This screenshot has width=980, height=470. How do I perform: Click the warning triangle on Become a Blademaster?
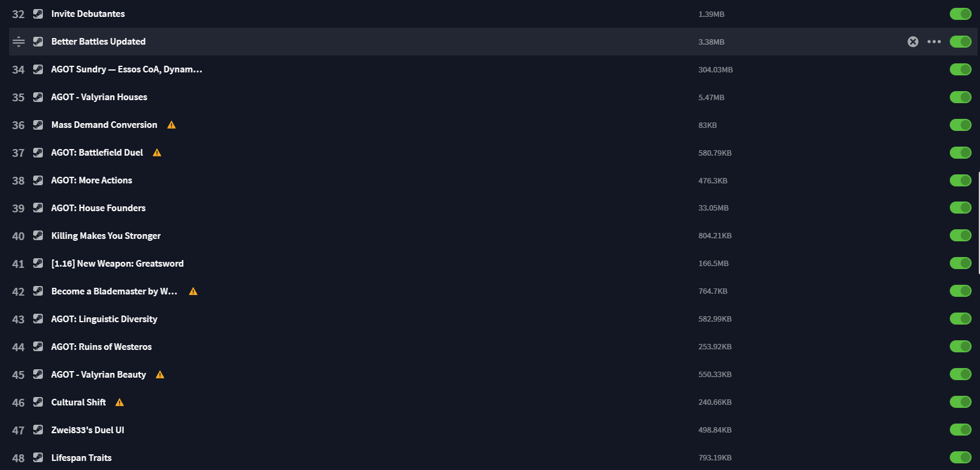pos(193,291)
